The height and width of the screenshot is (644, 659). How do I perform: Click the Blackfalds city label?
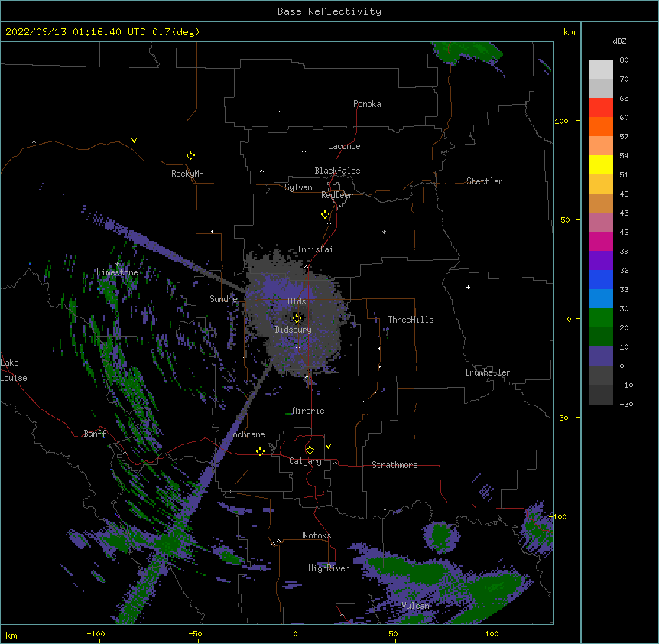click(x=337, y=171)
